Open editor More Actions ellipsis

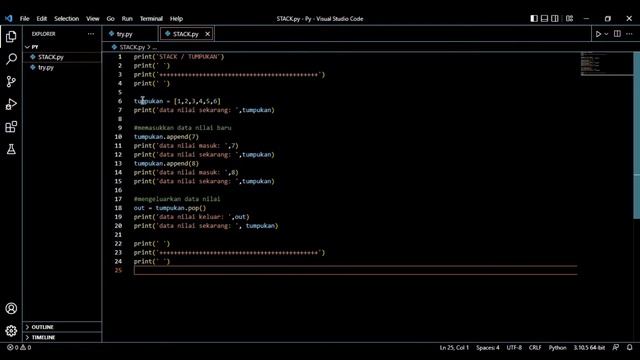[x=629, y=34]
